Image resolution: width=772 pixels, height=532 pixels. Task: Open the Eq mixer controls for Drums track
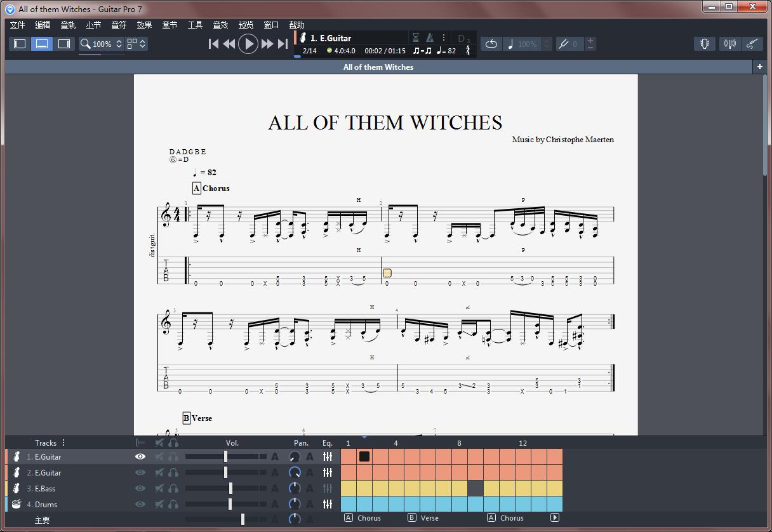click(327, 505)
